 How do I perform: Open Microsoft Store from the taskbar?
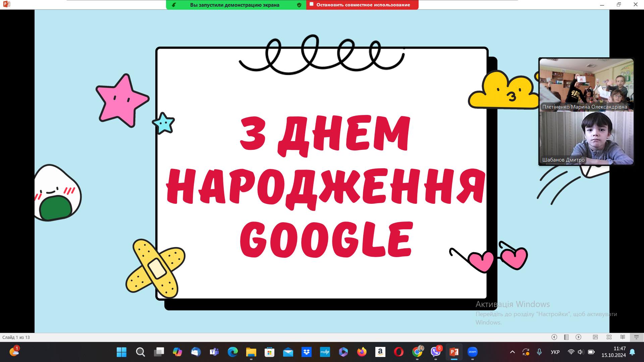[269, 352]
